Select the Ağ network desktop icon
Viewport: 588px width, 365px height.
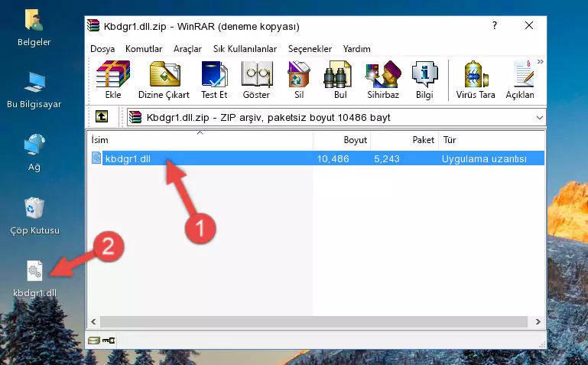click(34, 153)
